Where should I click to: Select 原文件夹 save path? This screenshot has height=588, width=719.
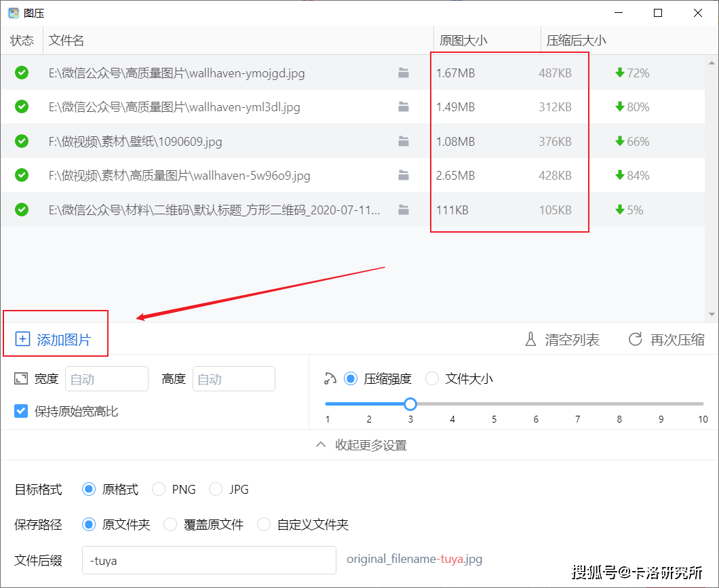[x=89, y=524]
